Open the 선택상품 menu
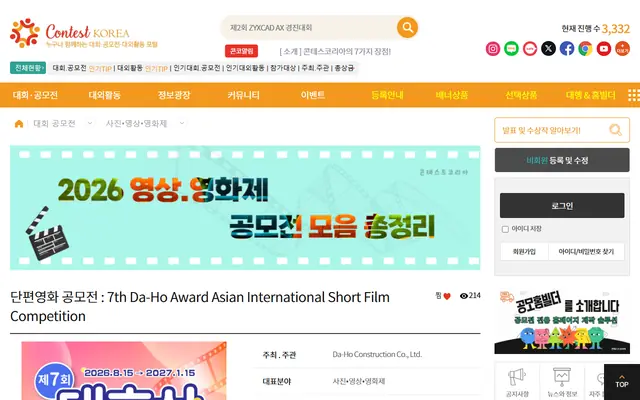This screenshot has height=400, width=640. click(x=521, y=95)
